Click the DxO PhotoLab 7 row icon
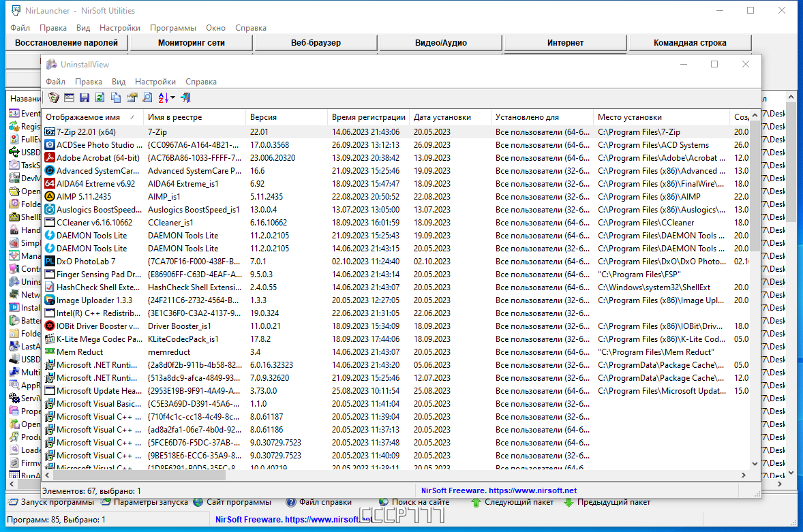The image size is (803, 532). click(50, 262)
